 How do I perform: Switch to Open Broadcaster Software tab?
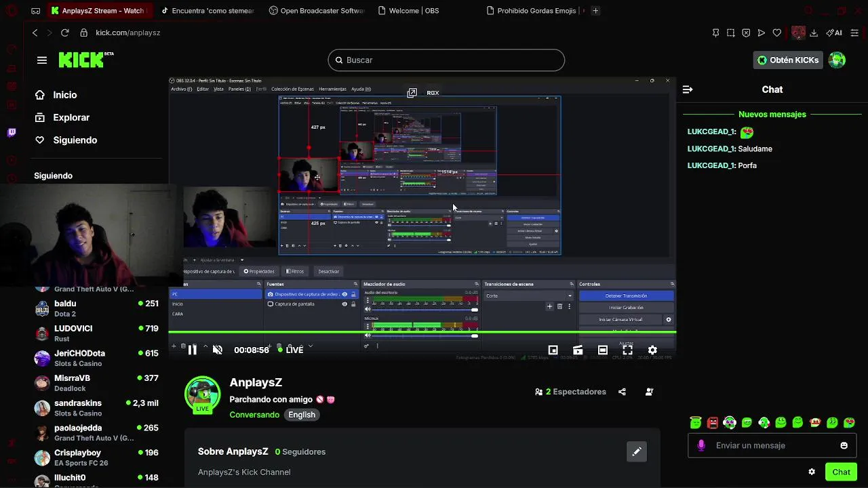click(317, 11)
